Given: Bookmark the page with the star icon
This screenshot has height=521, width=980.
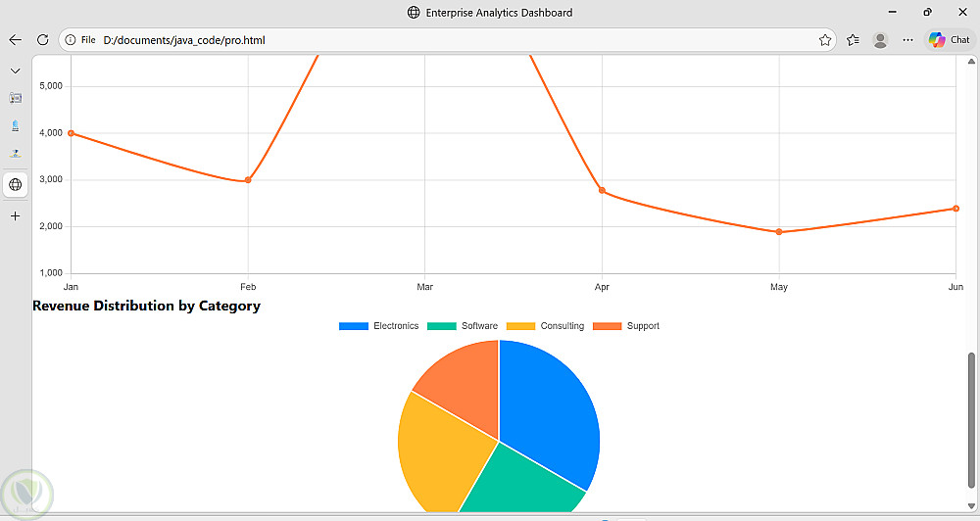Looking at the screenshot, I should 825,40.
